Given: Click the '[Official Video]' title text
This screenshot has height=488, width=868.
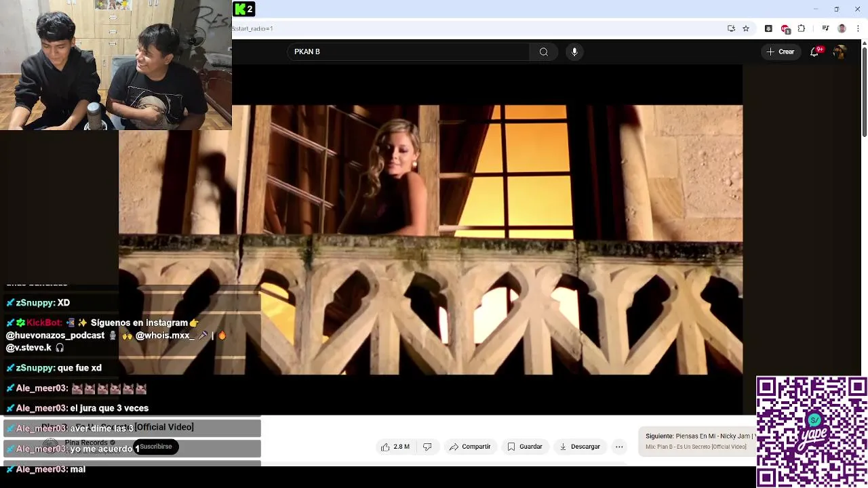Looking at the screenshot, I should (163, 427).
